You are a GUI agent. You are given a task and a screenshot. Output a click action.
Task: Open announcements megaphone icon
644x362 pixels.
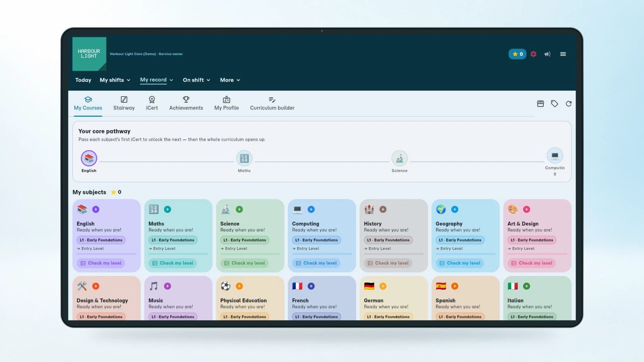(547, 54)
